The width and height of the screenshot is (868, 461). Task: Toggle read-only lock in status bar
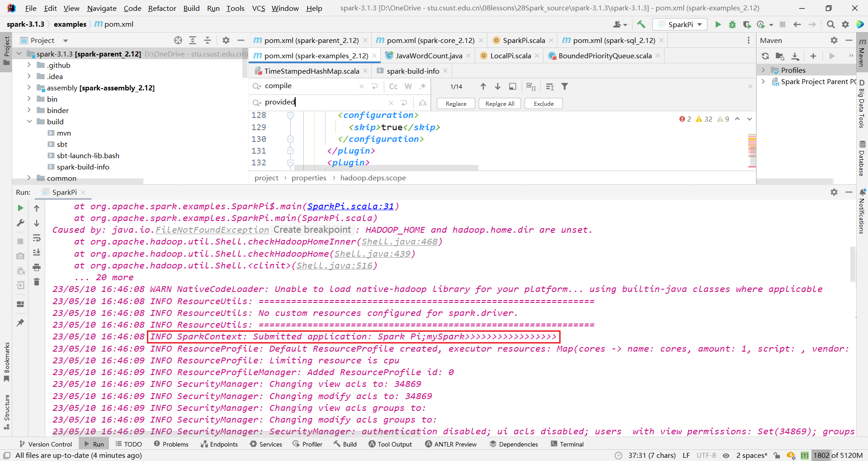(x=777, y=456)
